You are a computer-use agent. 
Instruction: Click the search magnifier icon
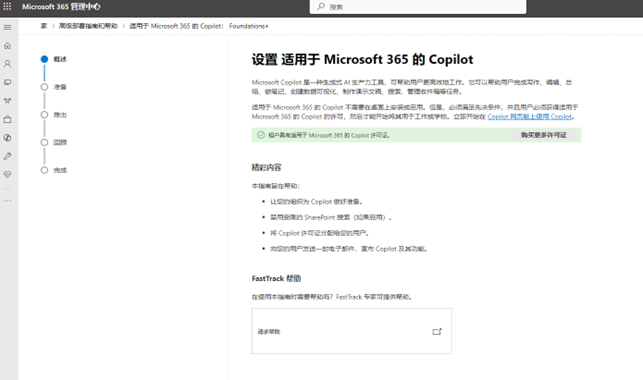321,7
